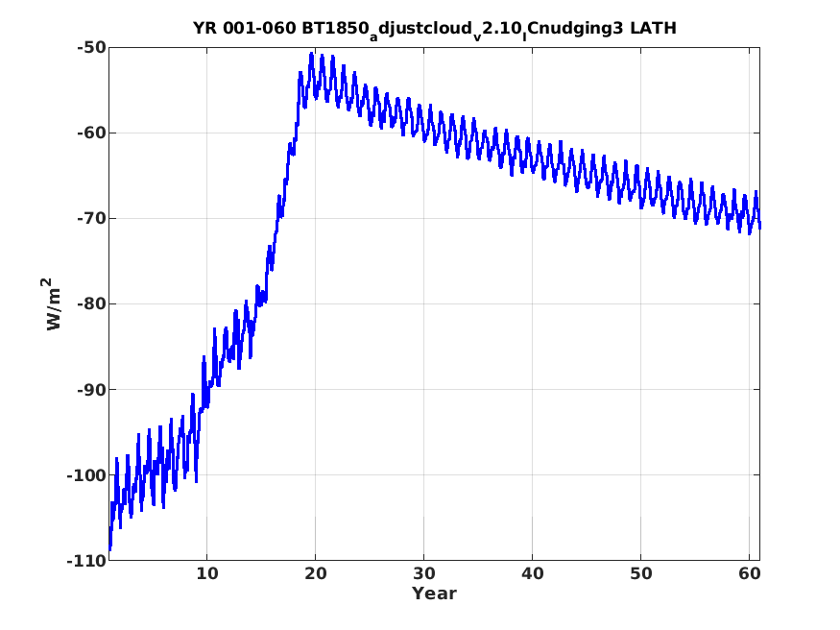Click the x-axis tick label 20
The image size is (840, 630).
316,574
